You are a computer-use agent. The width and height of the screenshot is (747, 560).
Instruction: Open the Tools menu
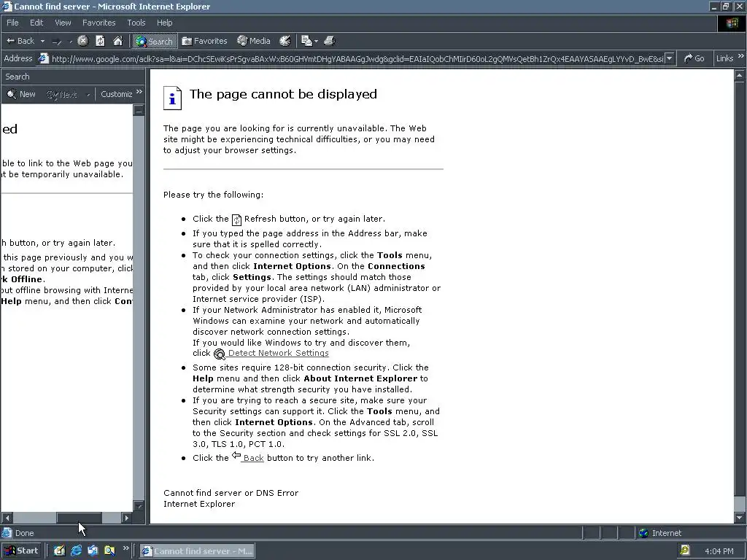tap(136, 23)
